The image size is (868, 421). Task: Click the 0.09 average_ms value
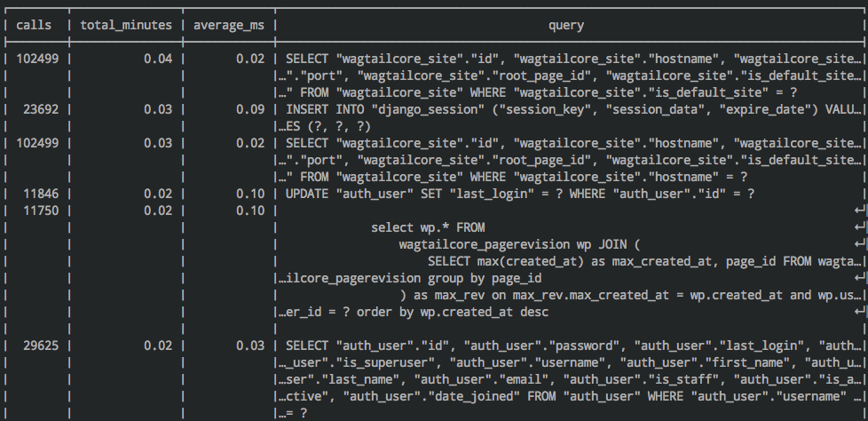tap(250, 109)
